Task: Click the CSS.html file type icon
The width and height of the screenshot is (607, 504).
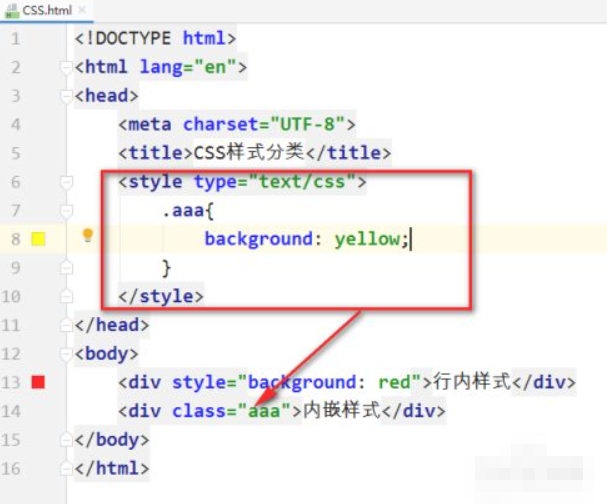Action: tap(8, 9)
